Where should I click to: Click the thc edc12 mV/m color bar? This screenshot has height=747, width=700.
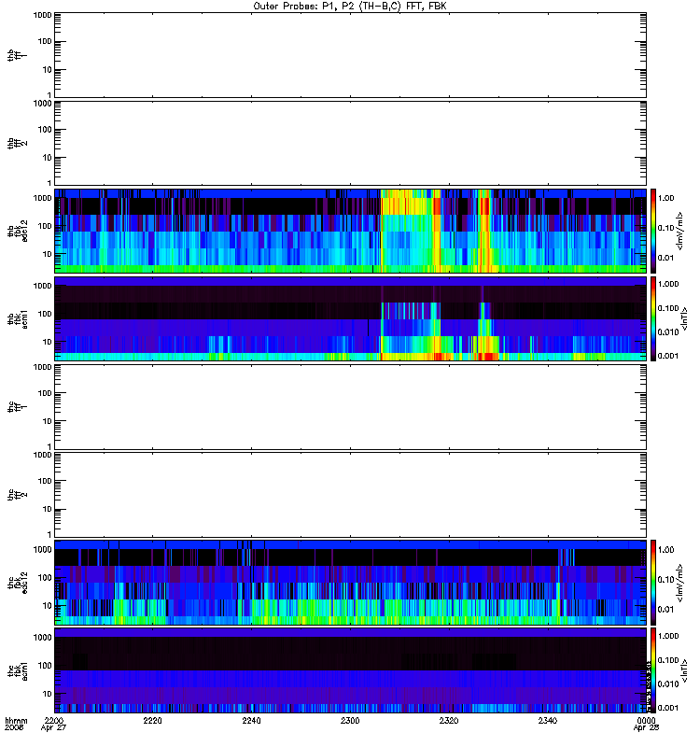[x=653, y=583]
